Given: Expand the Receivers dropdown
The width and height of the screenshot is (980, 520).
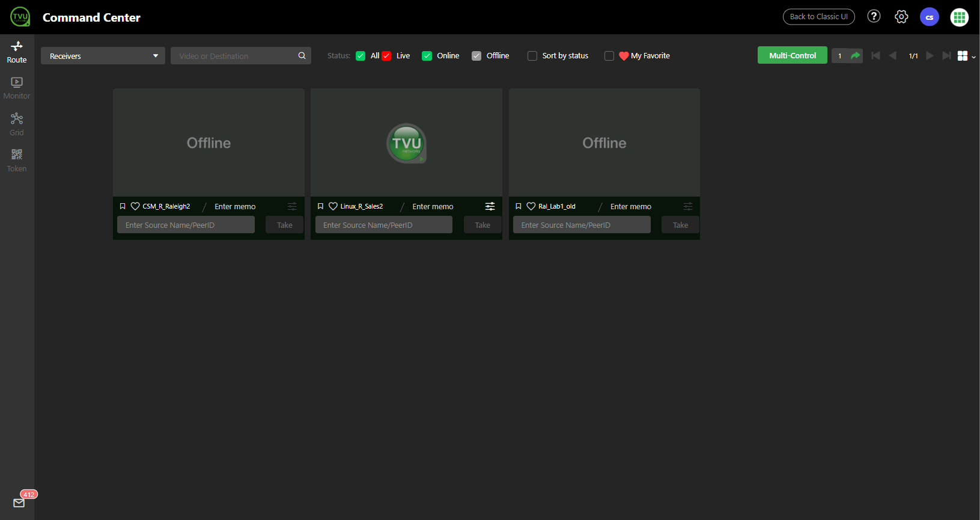Looking at the screenshot, I should tap(103, 56).
